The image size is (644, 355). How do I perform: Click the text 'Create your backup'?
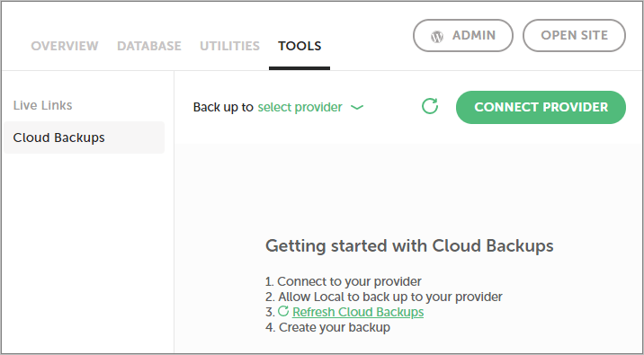tap(335, 327)
